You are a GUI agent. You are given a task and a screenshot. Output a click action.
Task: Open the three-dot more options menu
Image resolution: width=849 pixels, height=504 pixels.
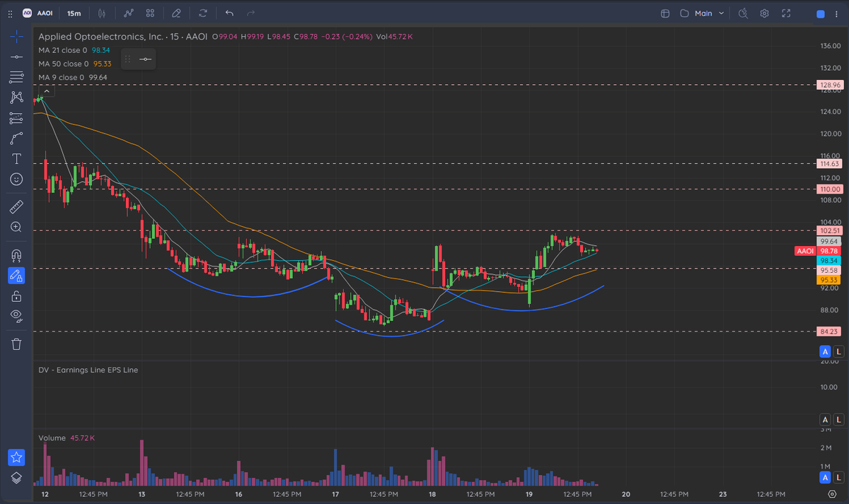(x=838, y=13)
